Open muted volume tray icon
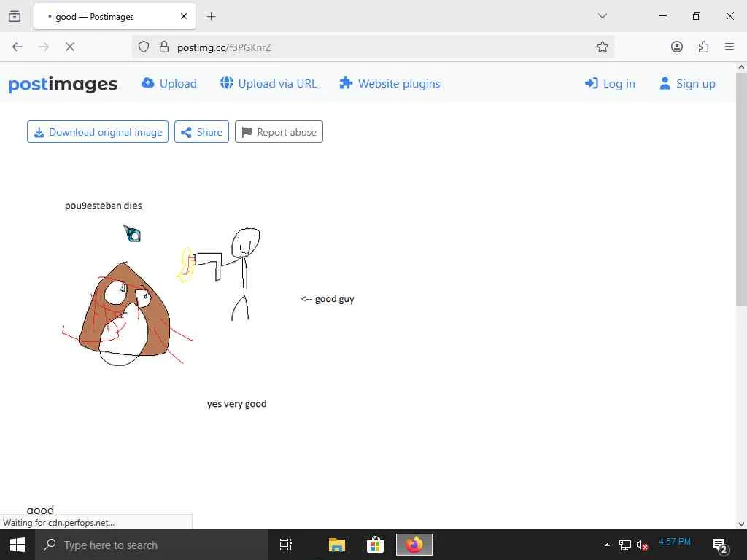747x560 pixels. [642, 545]
